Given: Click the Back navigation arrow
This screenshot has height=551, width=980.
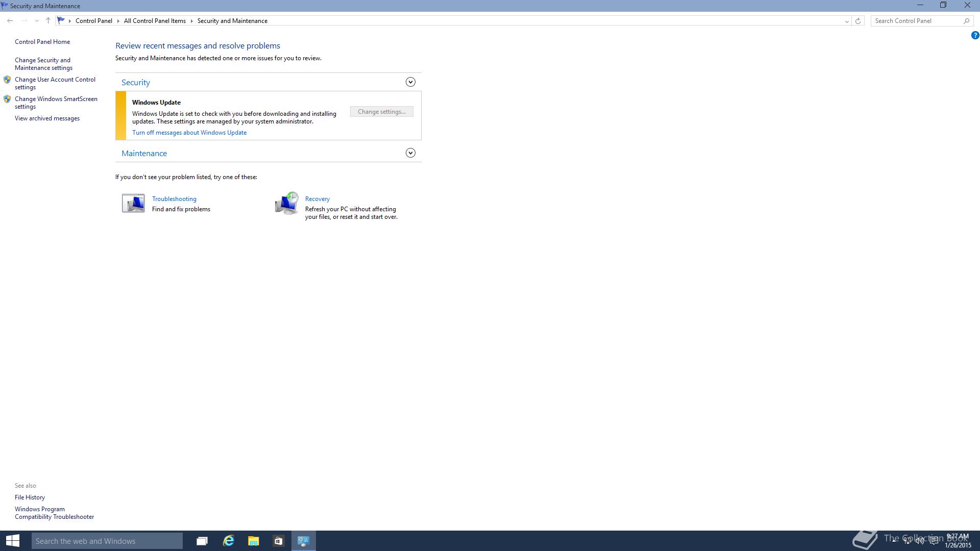Looking at the screenshot, I should 10,21.
